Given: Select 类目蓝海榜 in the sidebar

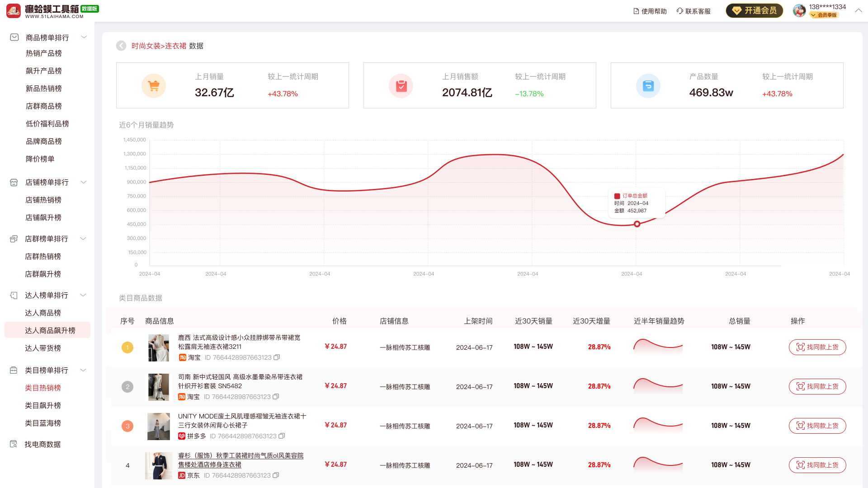Looking at the screenshot, I should pyautogui.click(x=43, y=423).
